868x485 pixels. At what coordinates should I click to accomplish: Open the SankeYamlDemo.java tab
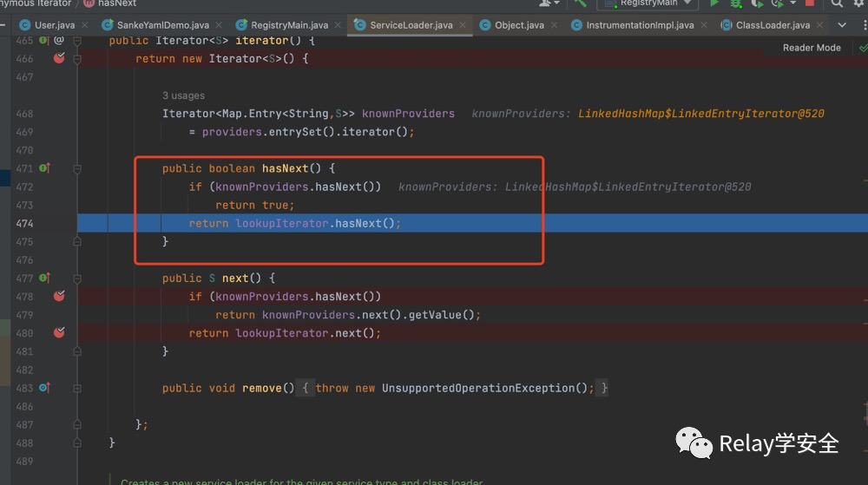point(163,26)
